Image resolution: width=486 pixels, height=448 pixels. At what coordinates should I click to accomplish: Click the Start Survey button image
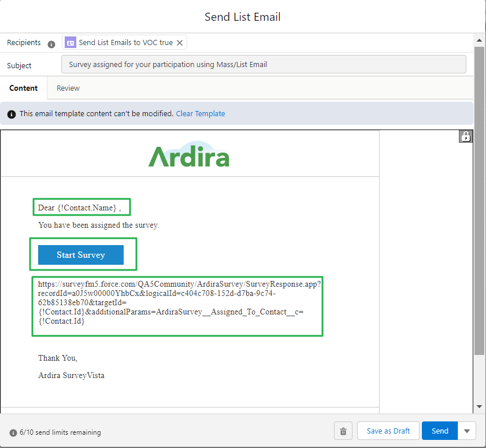(x=81, y=254)
